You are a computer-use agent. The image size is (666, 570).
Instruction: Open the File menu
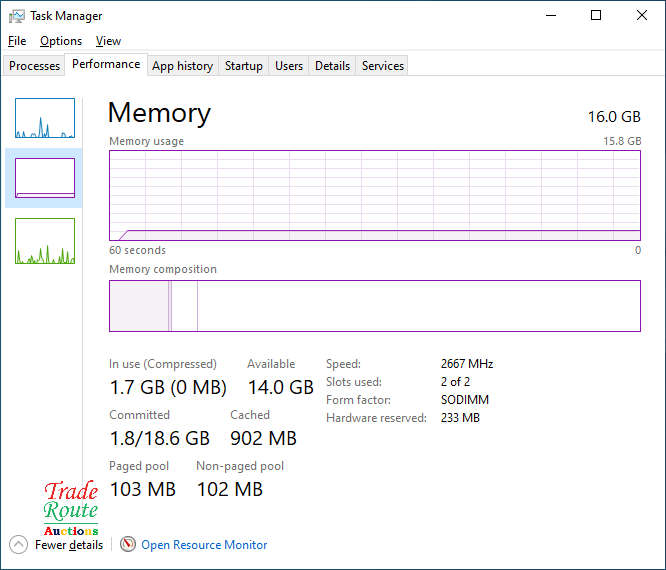pyautogui.click(x=17, y=41)
